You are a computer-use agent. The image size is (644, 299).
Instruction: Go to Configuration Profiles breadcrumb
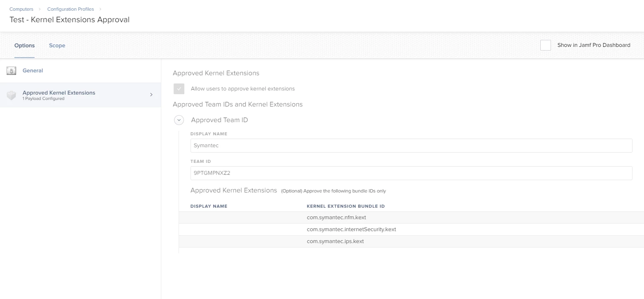[x=71, y=9]
